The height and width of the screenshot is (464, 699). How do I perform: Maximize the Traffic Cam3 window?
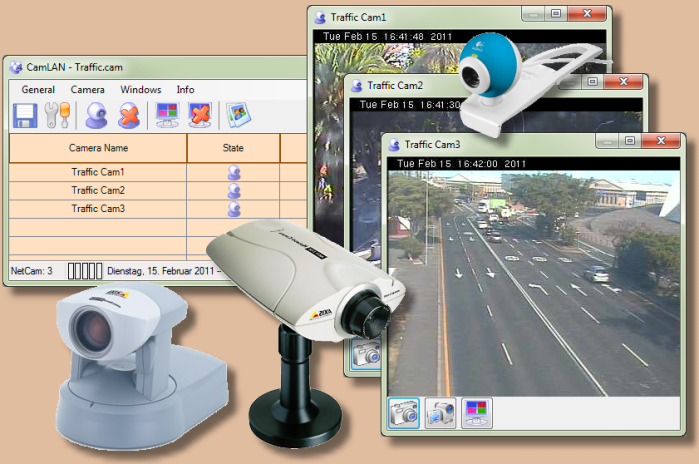(629, 141)
